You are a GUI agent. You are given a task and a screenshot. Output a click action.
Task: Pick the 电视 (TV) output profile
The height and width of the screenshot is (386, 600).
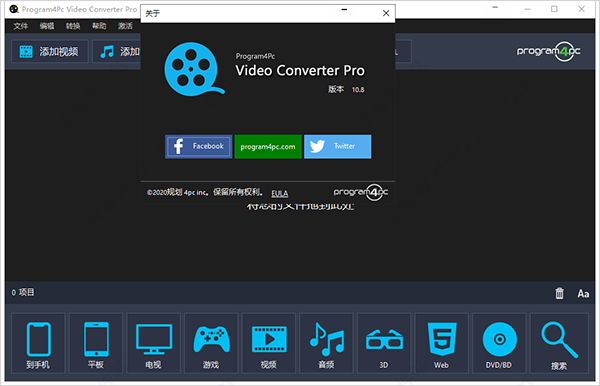pos(153,343)
